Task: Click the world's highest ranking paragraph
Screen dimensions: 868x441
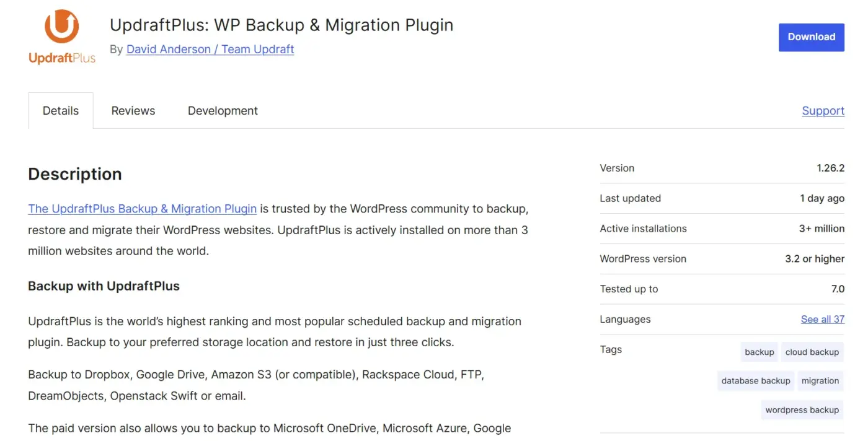Action: click(x=275, y=331)
